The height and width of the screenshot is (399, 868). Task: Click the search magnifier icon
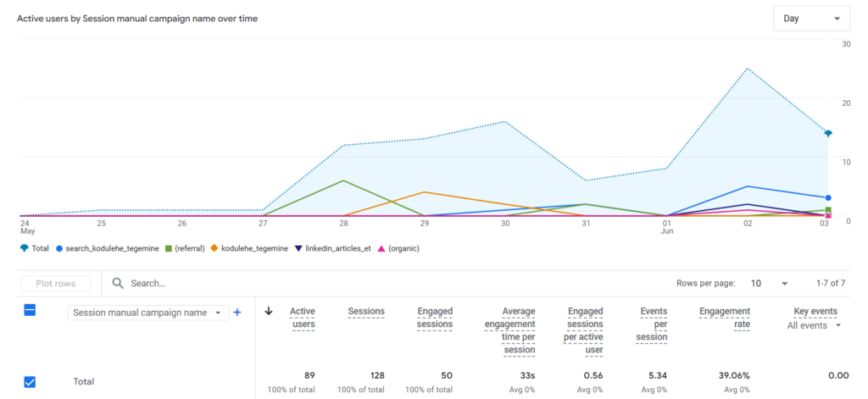pos(117,283)
